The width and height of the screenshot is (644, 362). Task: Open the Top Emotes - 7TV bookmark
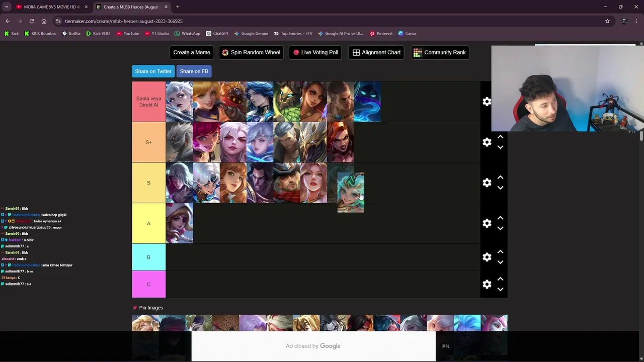(x=293, y=34)
